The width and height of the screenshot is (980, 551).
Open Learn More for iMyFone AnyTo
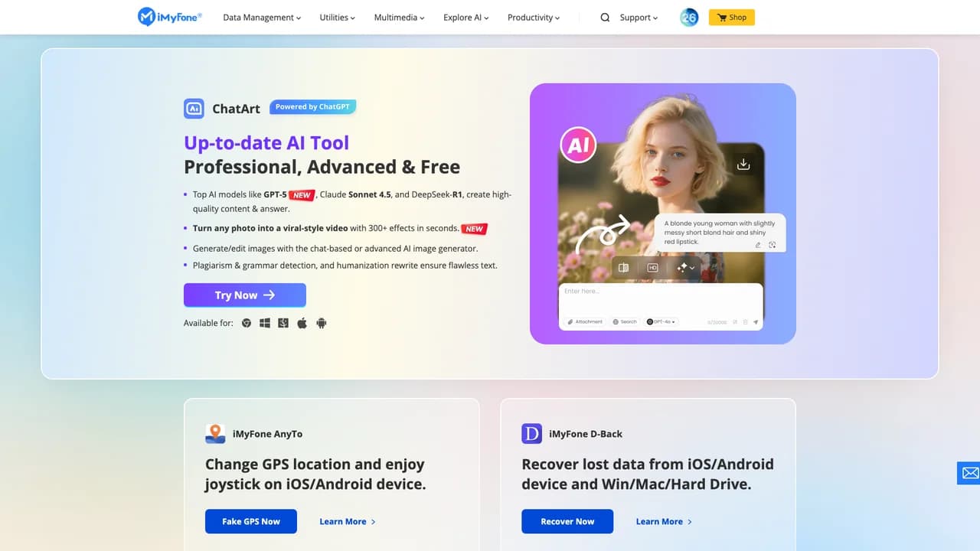click(x=348, y=522)
